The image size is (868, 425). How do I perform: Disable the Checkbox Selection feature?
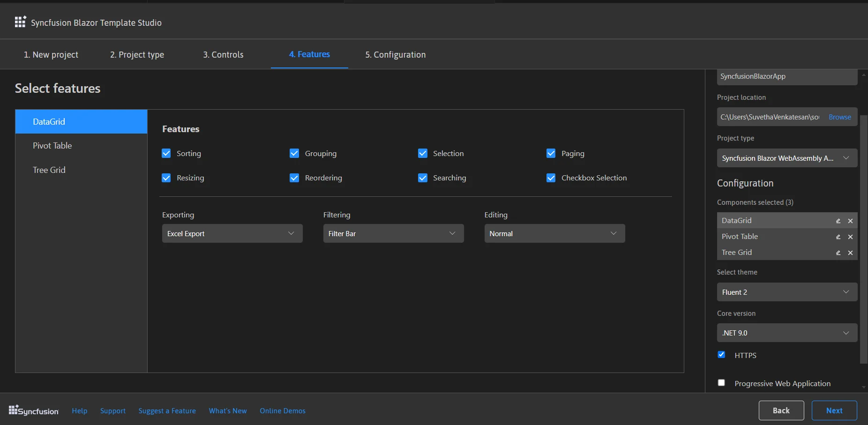click(x=551, y=178)
